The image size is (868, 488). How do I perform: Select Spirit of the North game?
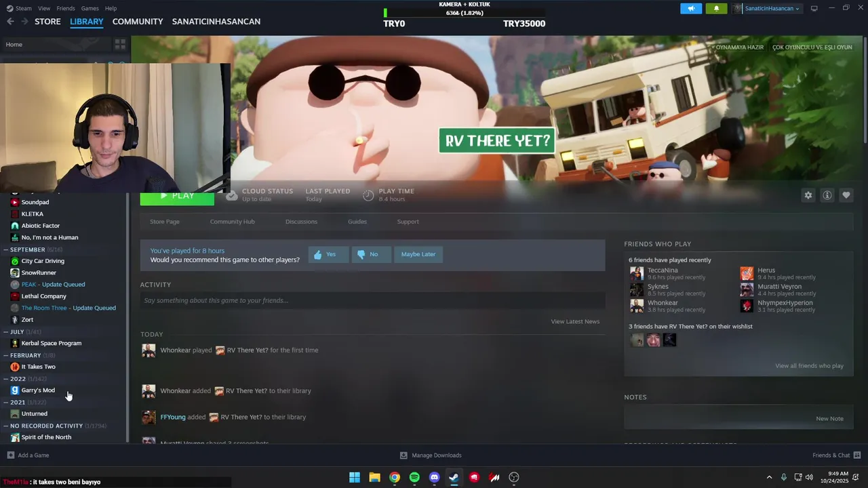click(46, 437)
